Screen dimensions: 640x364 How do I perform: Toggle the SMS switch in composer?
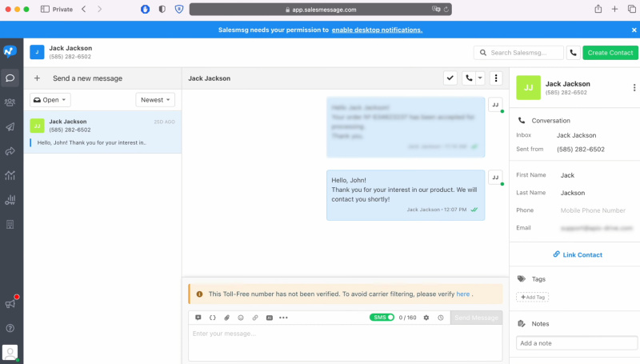[382, 317]
